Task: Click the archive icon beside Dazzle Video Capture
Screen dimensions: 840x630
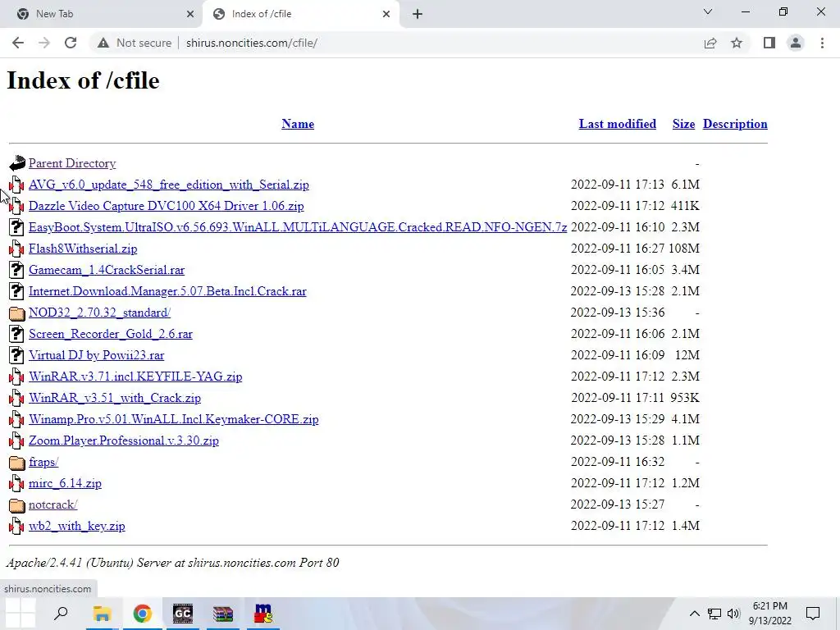Action: tap(16, 206)
